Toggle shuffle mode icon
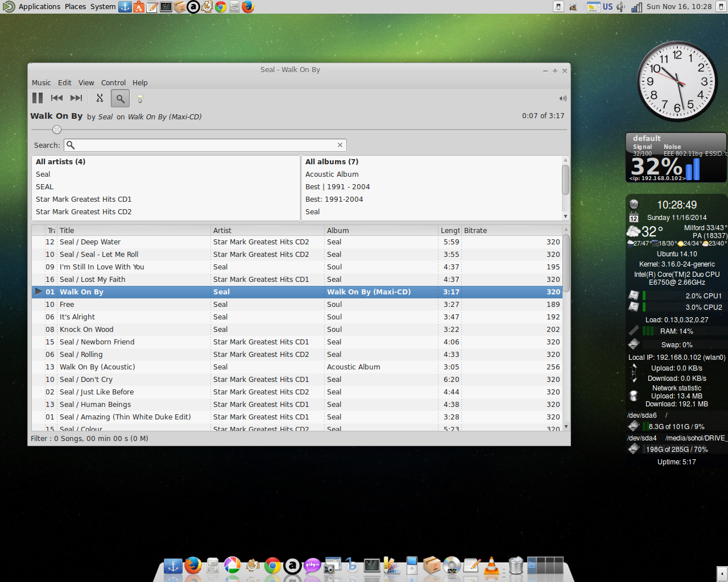Image resolution: width=728 pixels, height=582 pixels. (100, 98)
